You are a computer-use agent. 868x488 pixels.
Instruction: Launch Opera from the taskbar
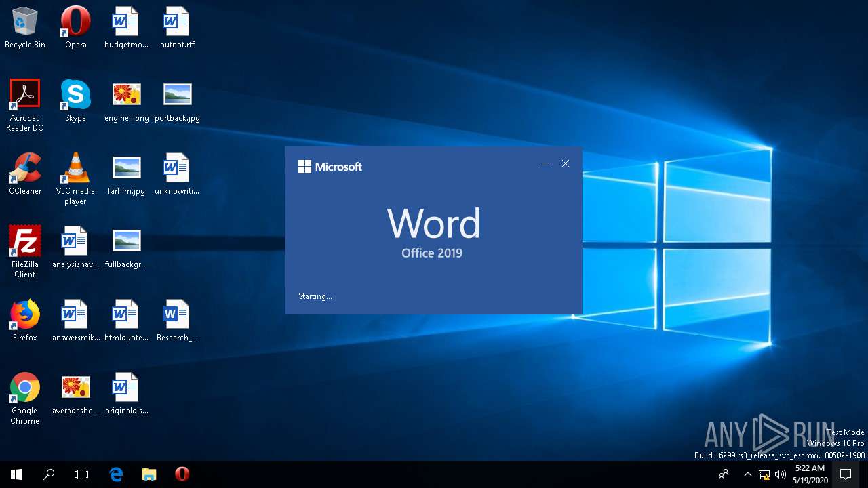182,474
